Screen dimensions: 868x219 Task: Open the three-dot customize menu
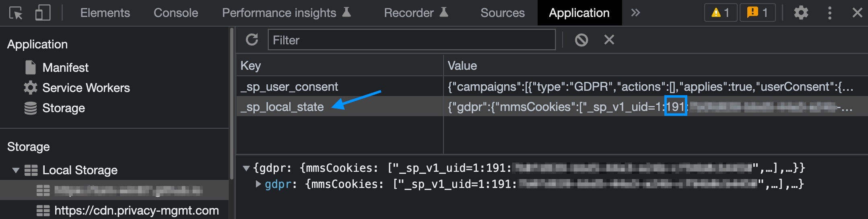tap(829, 13)
